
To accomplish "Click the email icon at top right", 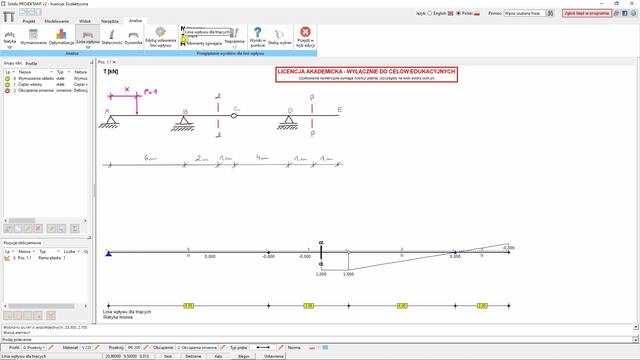I will coord(617,13).
